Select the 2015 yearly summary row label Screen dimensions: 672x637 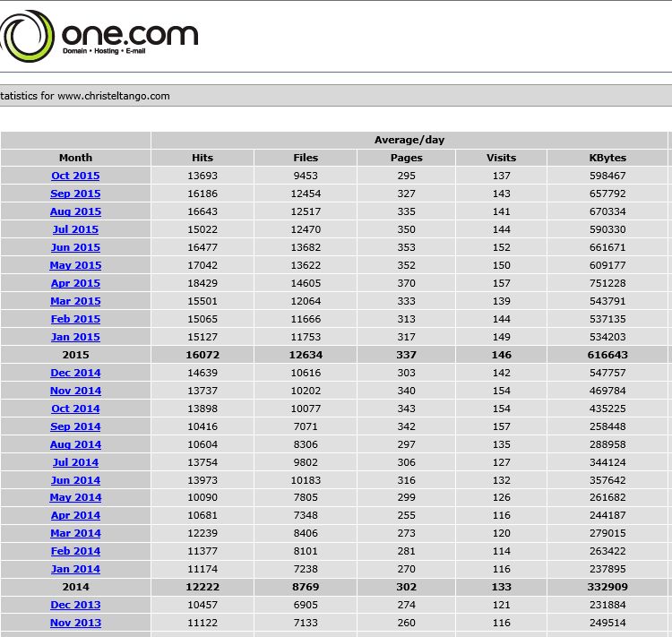[75, 355]
